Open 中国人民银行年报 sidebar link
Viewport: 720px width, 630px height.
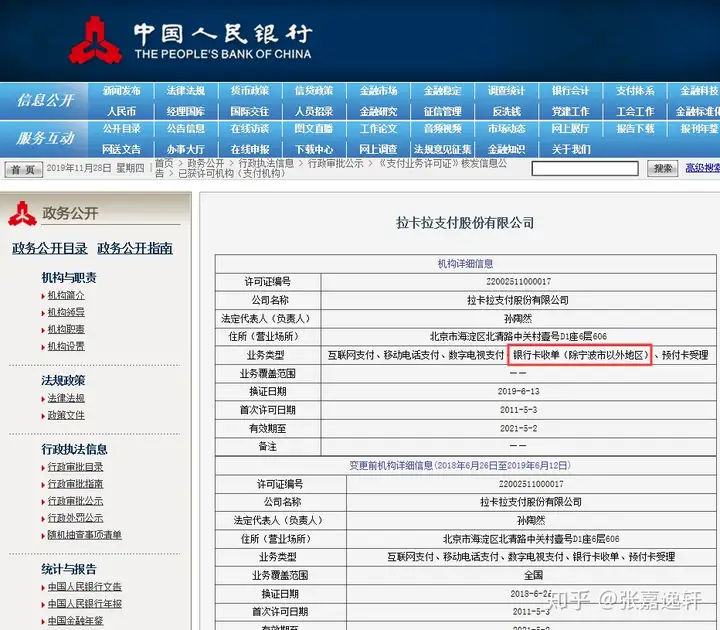84,604
